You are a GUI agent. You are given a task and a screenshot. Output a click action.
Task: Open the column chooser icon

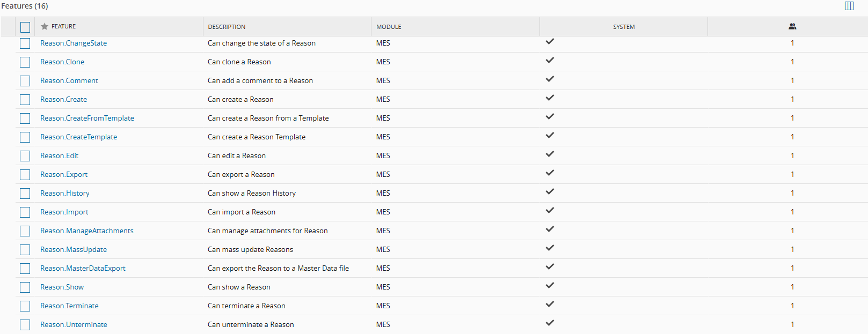point(849,6)
